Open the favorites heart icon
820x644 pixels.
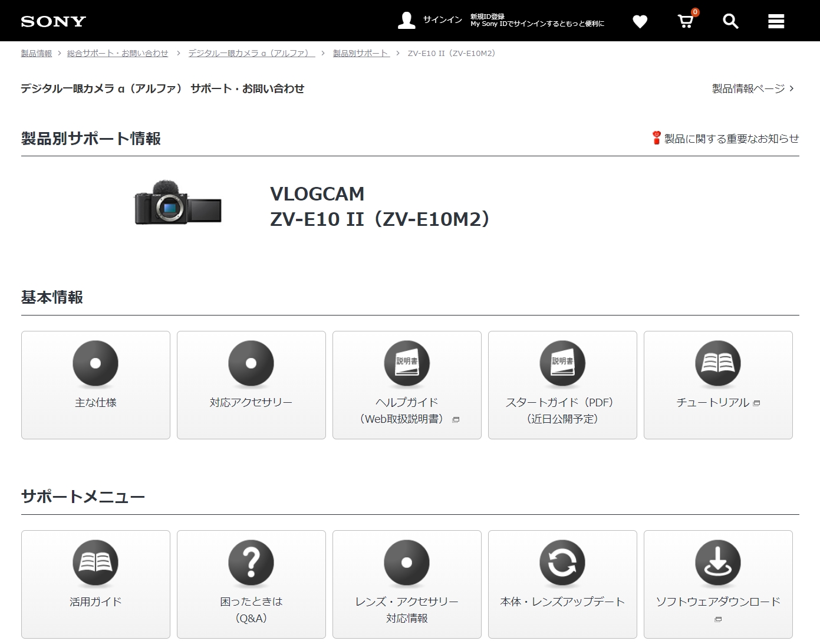click(x=640, y=21)
